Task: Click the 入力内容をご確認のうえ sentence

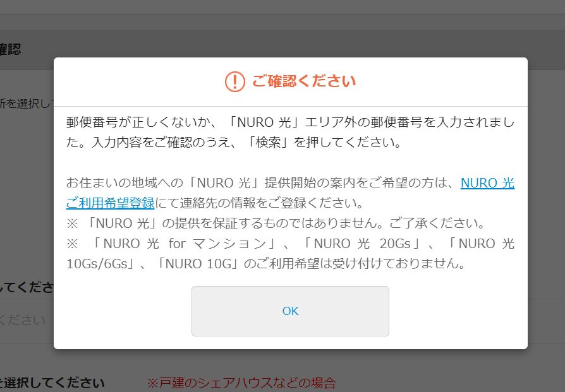Action: pos(234,143)
